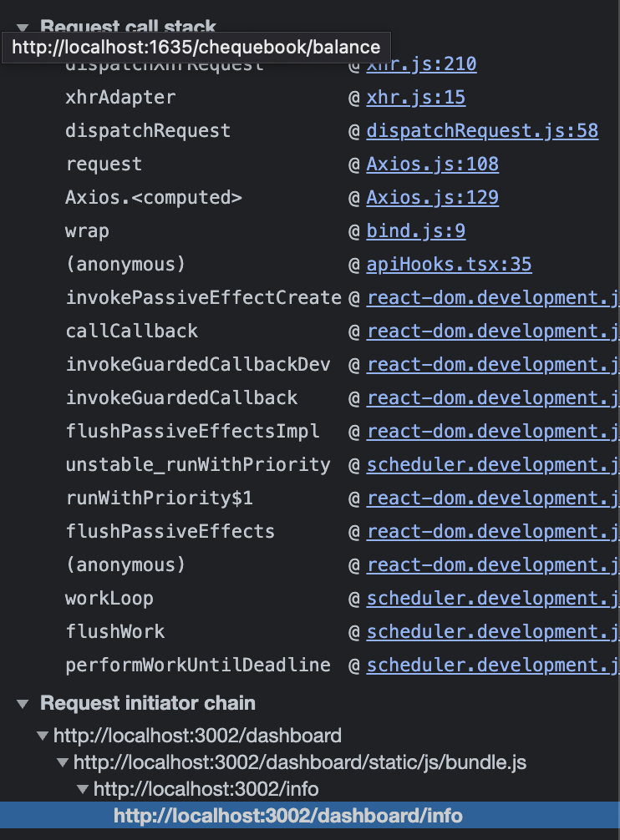Click the request function name
620x840 pixels.
click(104, 164)
